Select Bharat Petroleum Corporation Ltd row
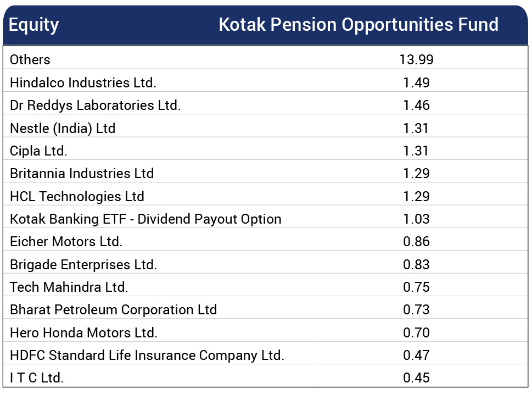 (265, 310)
